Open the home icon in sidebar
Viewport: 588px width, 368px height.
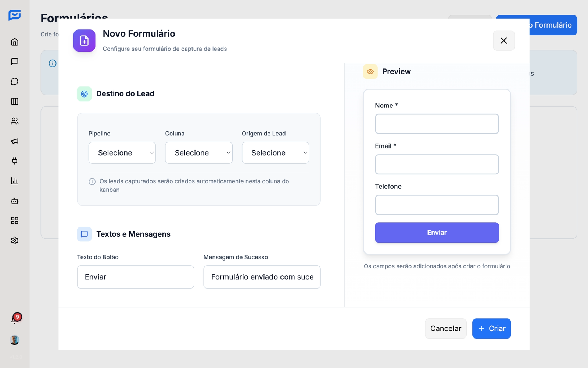[15, 42]
